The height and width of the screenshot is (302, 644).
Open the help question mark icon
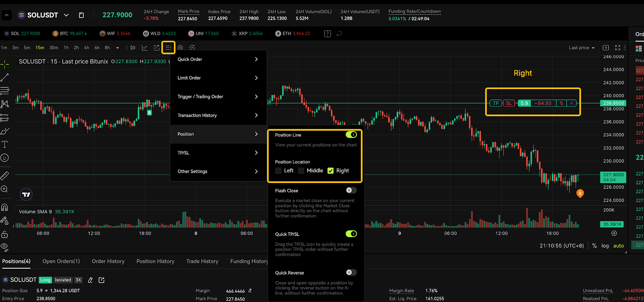(328, 34)
